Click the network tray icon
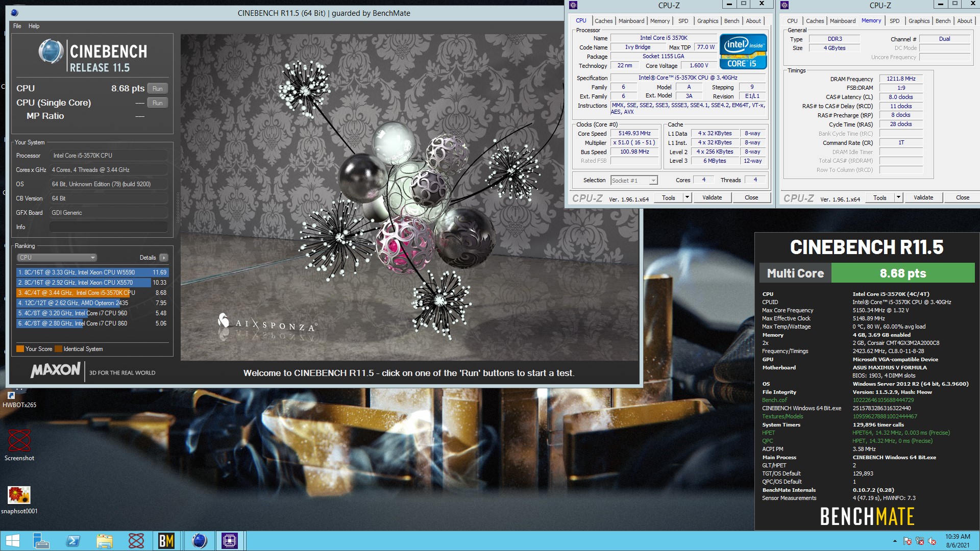This screenshot has width=980, height=551. [x=920, y=541]
